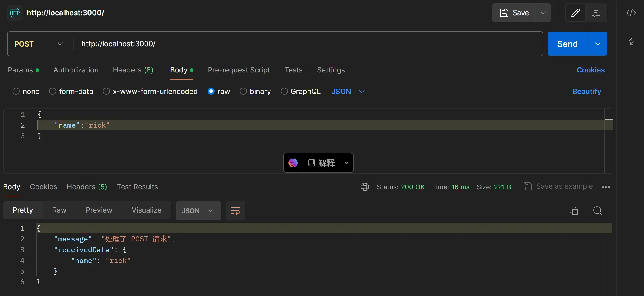Search the response with magnifier icon
The height and width of the screenshot is (296, 644).
click(x=597, y=211)
